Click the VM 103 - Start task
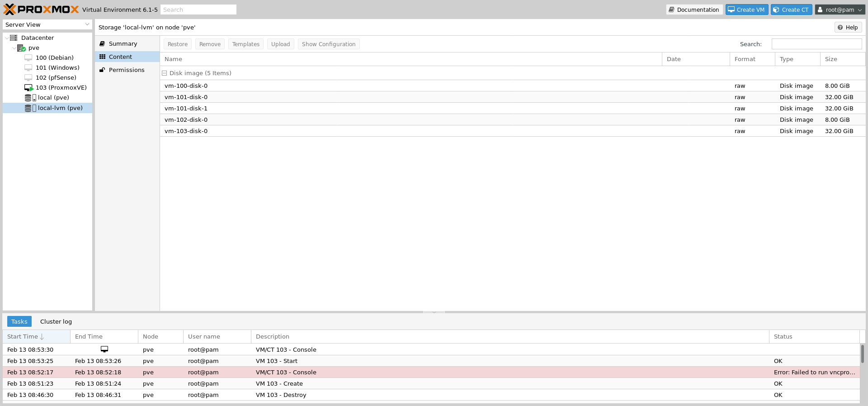 [x=431, y=361]
